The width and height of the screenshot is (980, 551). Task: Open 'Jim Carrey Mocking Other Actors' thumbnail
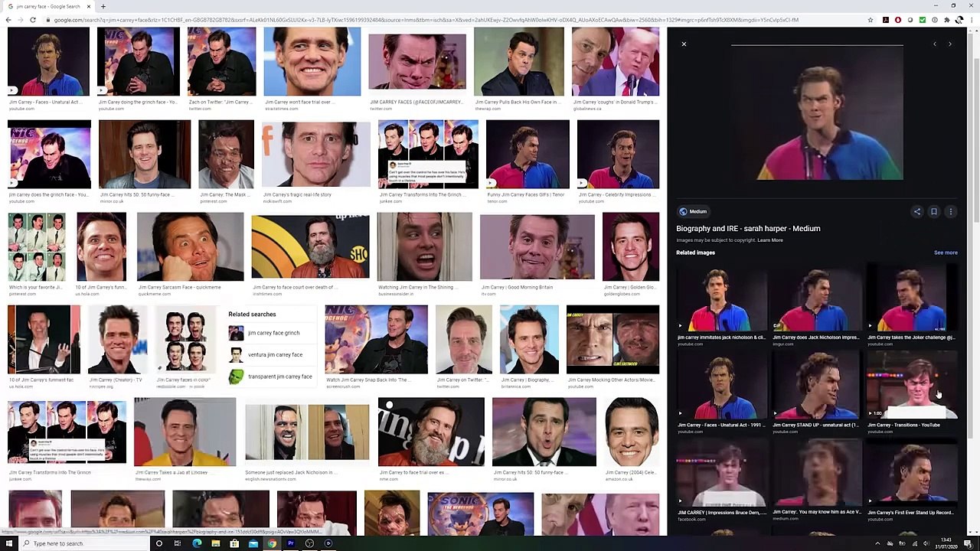coord(612,339)
